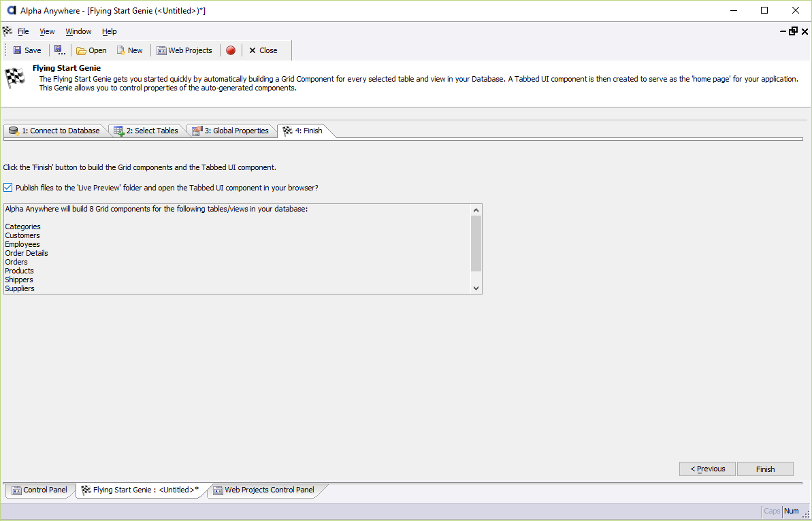
Task: Click the Finish button
Action: tap(765, 469)
